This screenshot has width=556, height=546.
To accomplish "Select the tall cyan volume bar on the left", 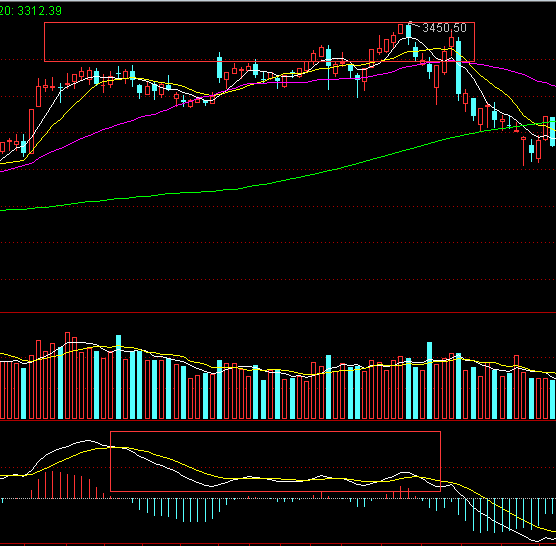I will (118, 377).
